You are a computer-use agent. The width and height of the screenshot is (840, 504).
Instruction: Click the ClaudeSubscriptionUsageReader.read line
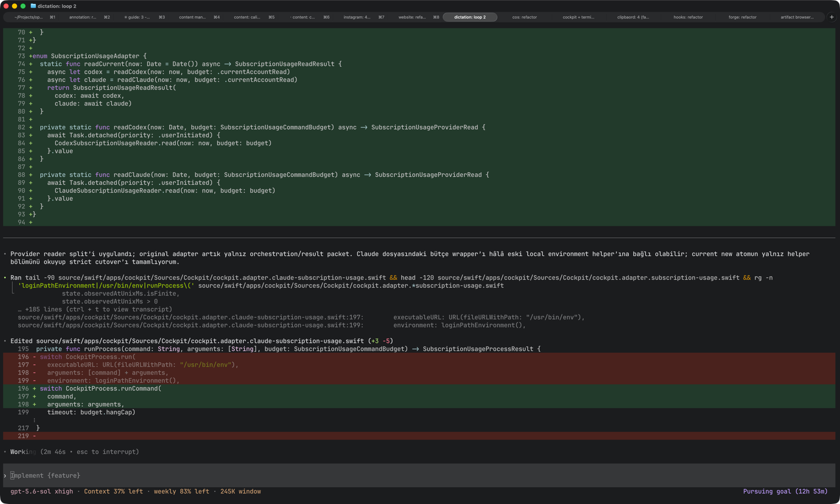click(x=165, y=191)
